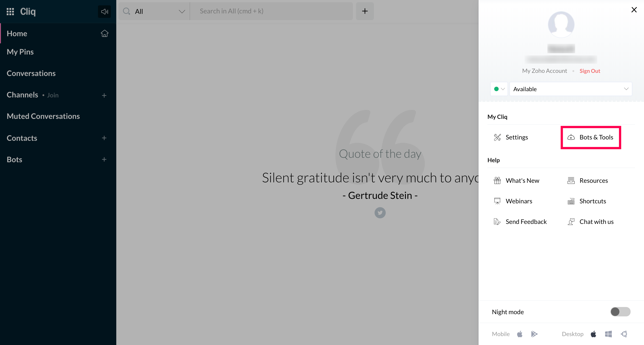Image resolution: width=644 pixels, height=345 pixels.
Task: Open Channels section
Action: click(x=22, y=95)
